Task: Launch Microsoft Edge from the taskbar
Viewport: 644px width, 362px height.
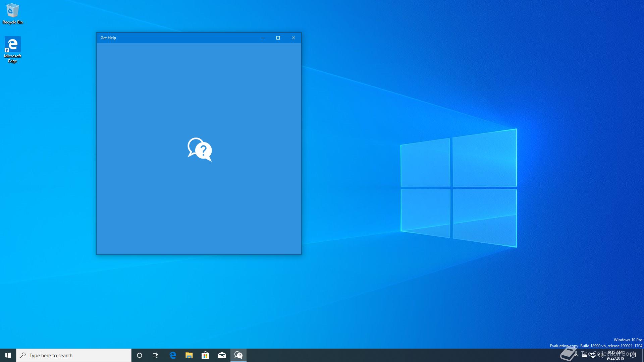Action: click(x=173, y=355)
